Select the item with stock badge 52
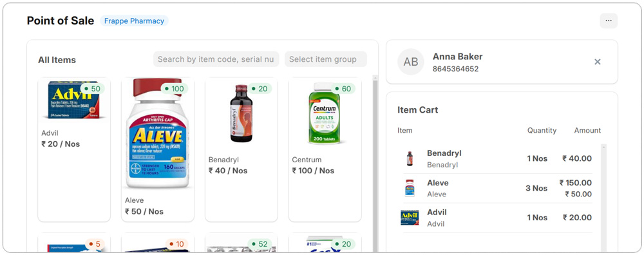This screenshot has height=255, width=644. (241, 243)
